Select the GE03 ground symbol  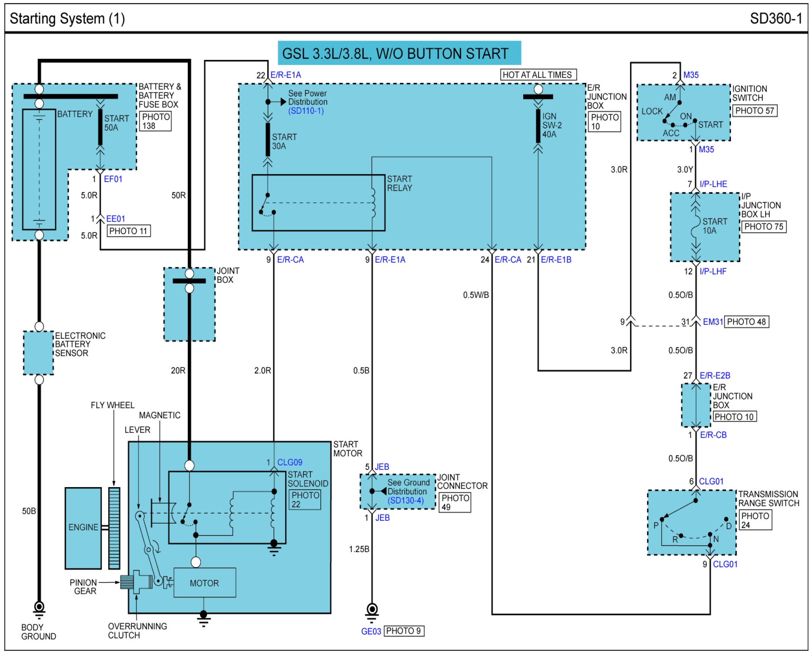coord(372,611)
